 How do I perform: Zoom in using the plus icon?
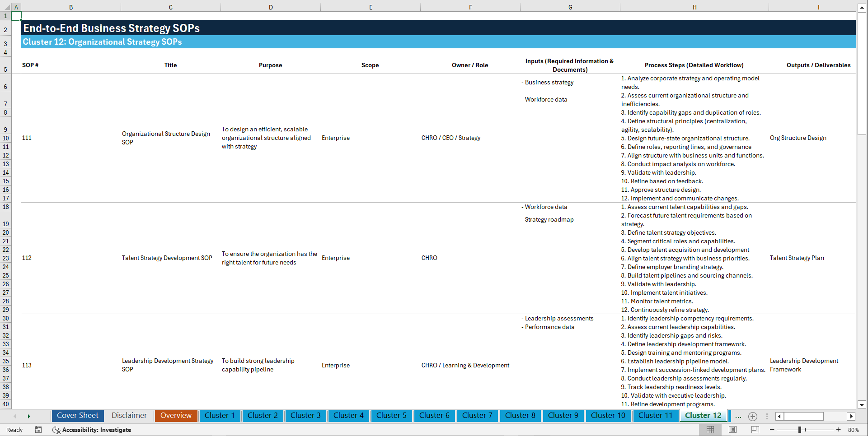[839, 430]
